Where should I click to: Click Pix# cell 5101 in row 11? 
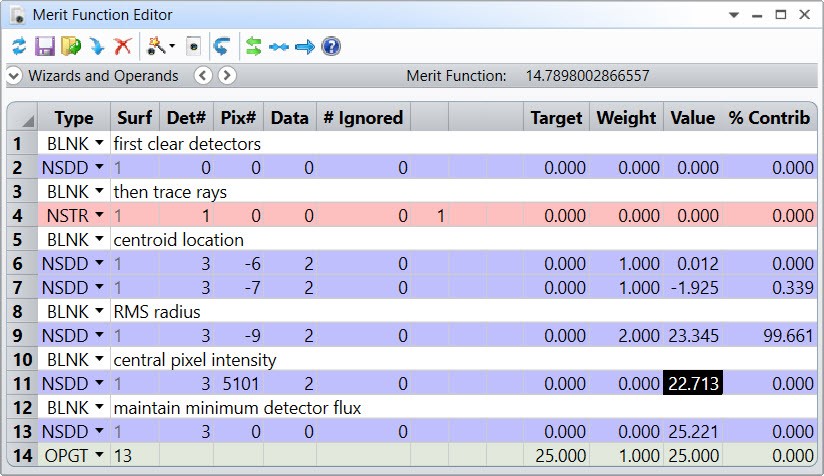238,383
